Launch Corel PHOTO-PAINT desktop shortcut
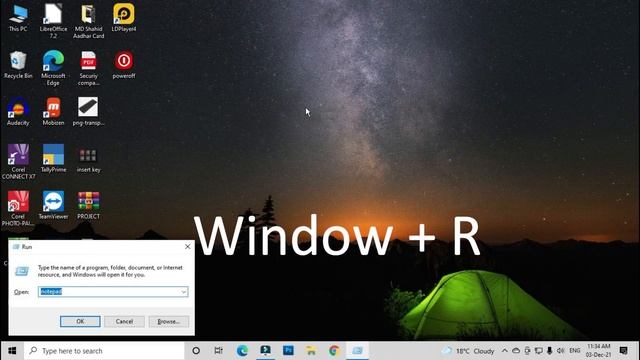This screenshot has height=360, width=640. point(18,209)
